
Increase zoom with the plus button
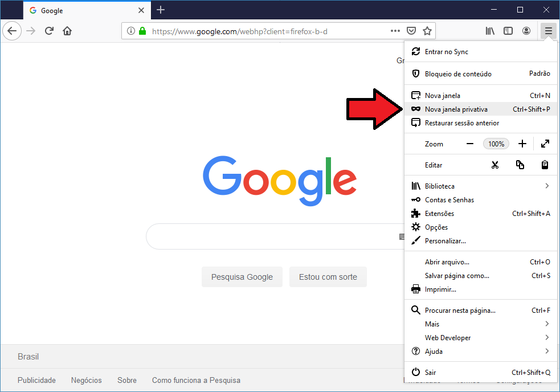click(522, 144)
